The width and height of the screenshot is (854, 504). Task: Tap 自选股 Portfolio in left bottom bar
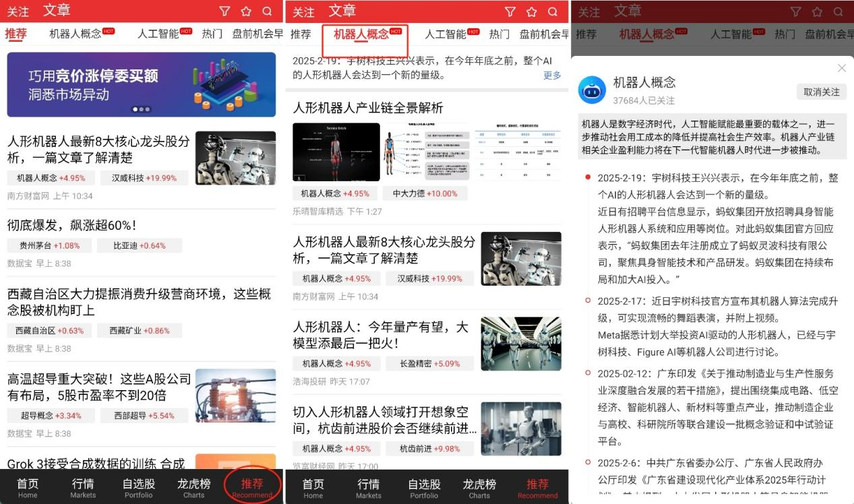pyautogui.click(x=139, y=488)
